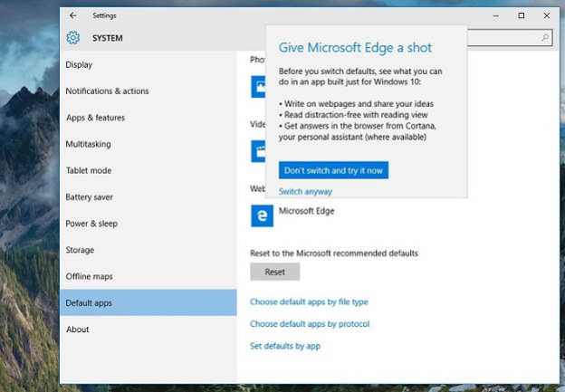The image size is (565, 392).
Task: Minimize the Settings window
Action: 496,15
